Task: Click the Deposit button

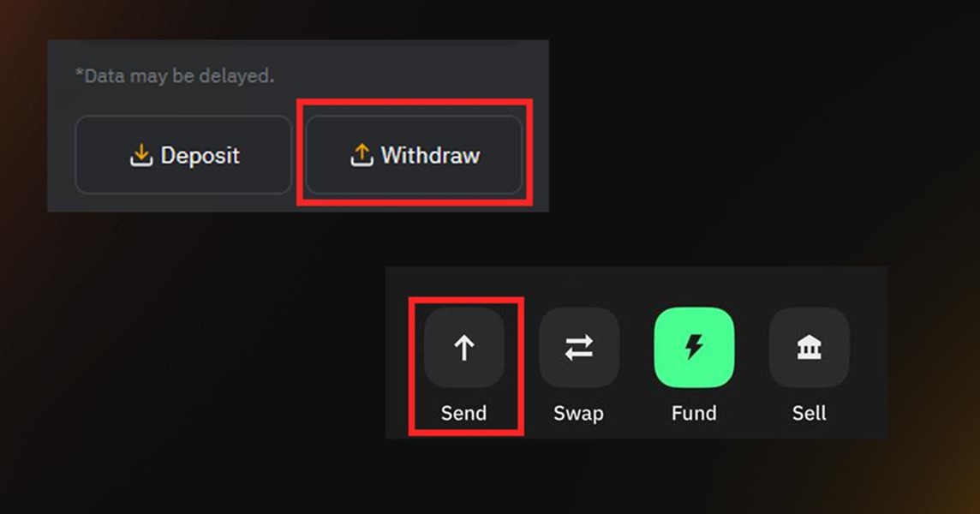Action: pyautogui.click(x=183, y=155)
